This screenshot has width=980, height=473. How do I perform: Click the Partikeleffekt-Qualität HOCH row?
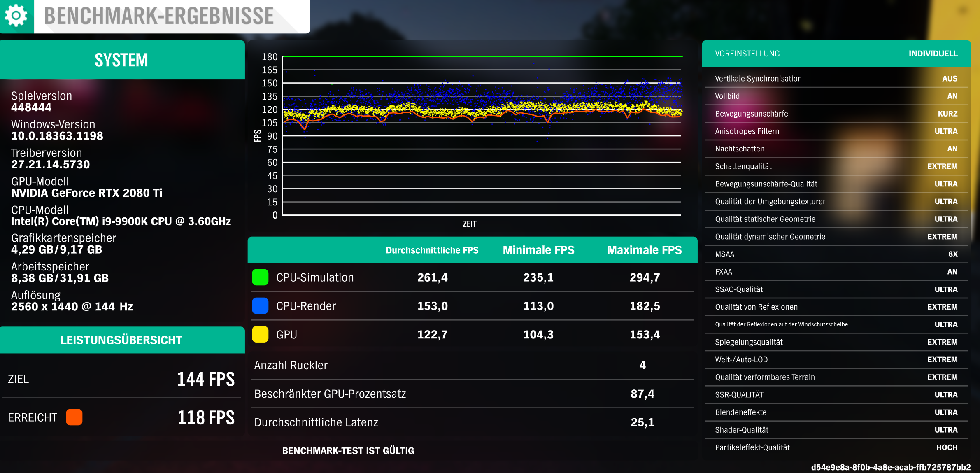[x=836, y=447]
